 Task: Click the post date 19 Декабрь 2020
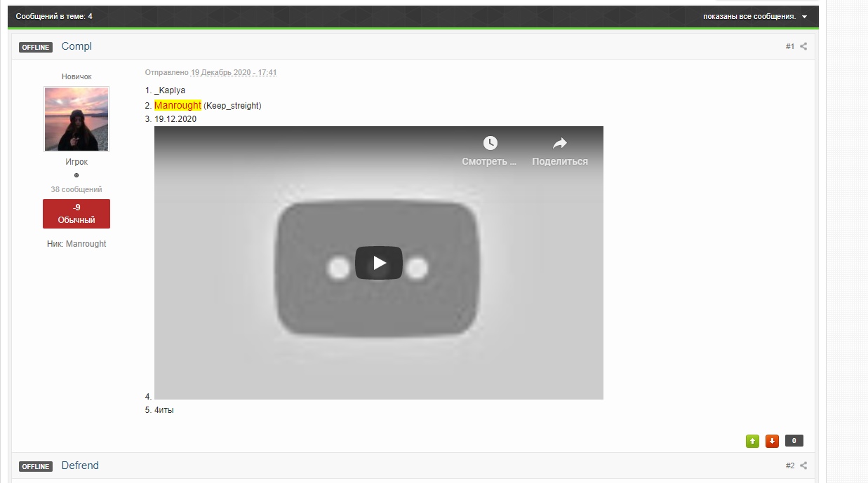click(234, 73)
